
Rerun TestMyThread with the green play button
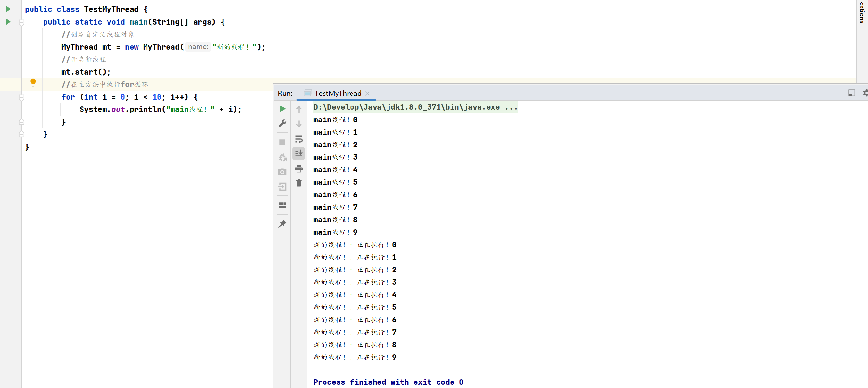coord(282,109)
